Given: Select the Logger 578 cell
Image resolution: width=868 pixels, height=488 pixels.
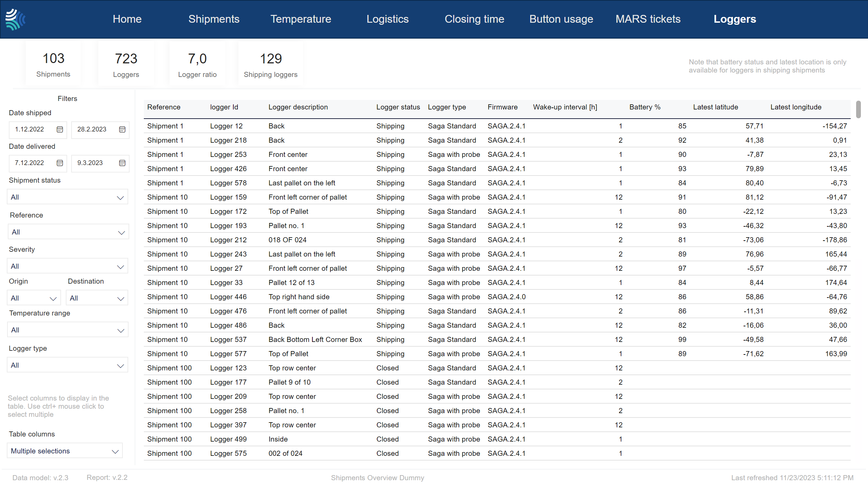Looking at the screenshot, I should point(229,183).
